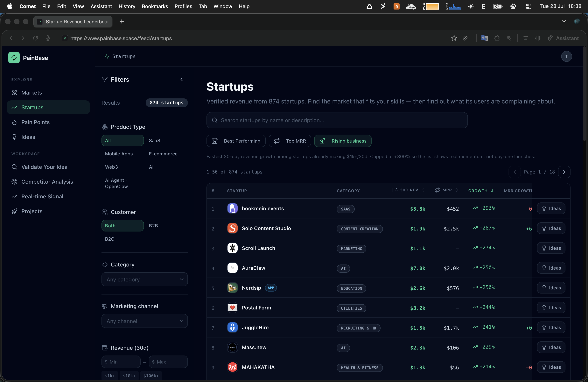Go to previous results page

(515, 172)
